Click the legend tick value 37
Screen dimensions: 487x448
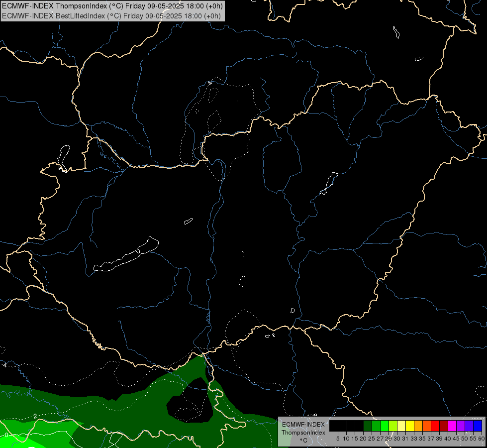(431, 439)
